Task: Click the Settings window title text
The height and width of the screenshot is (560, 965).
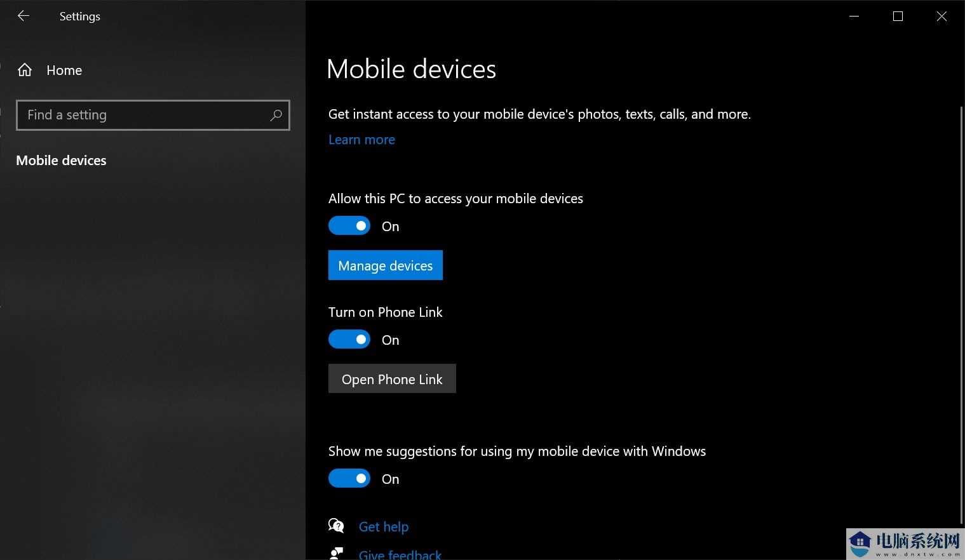Action: (x=80, y=17)
